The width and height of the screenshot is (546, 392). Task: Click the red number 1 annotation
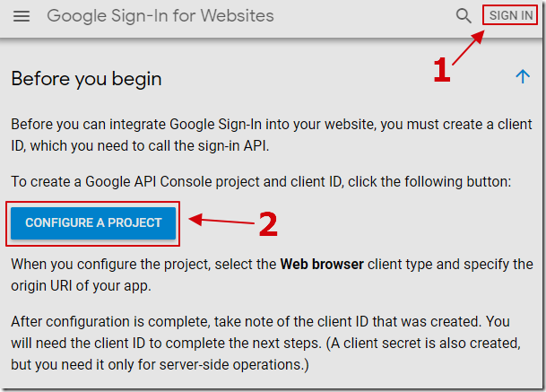pyautogui.click(x=441, y=70)
